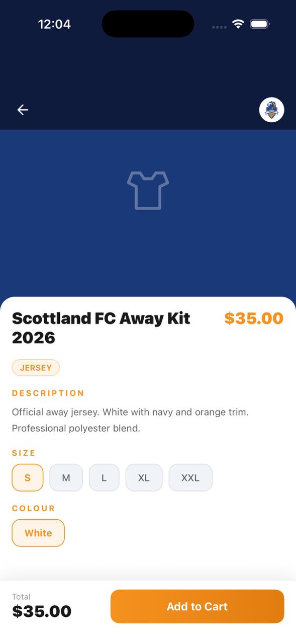296x644 pixels.
Task: Tap the battery indicator icon
Action: (x=258, y=24)
